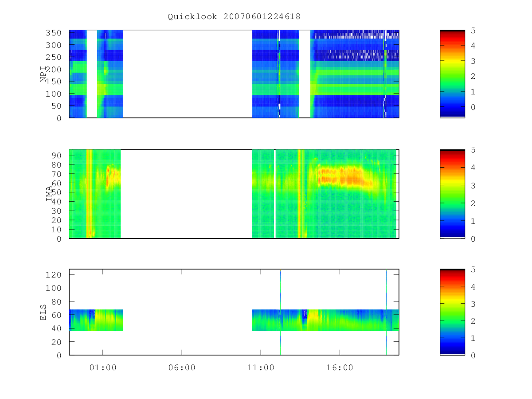Click the 06:00 time axis label
The height and width of the screenshot is (399, 532).
click(x=182, y=368)
